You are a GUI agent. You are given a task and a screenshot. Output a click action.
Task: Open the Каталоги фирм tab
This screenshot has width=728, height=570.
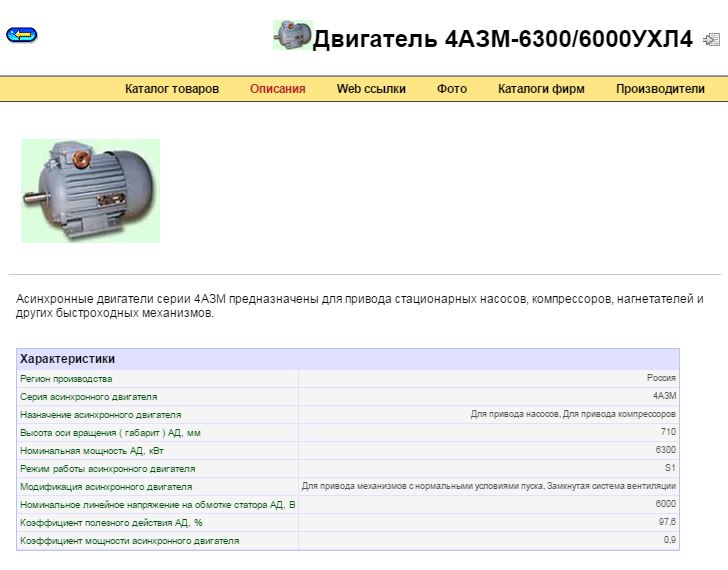click(541, 89)
